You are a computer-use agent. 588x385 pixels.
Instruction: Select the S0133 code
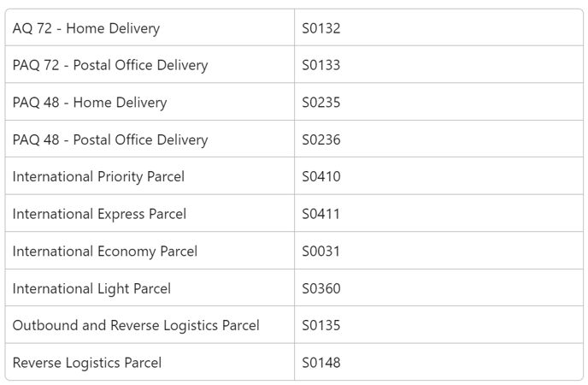click(321, 65)
